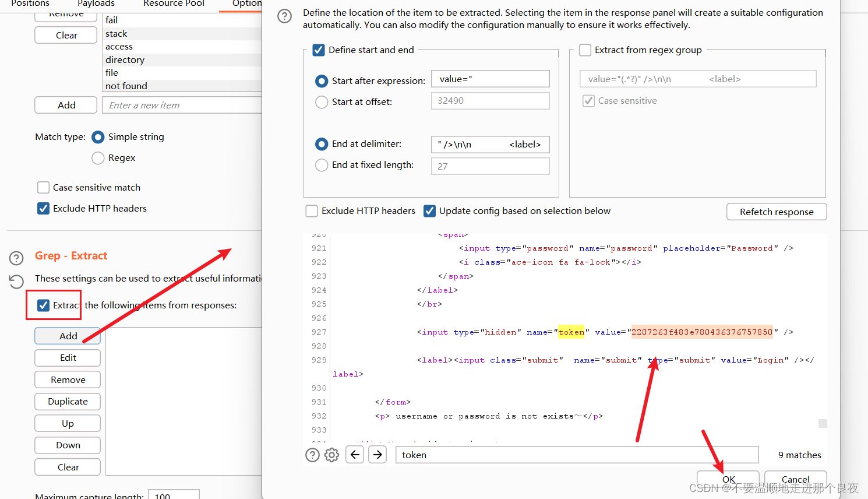Click the End at delimiter field
This screenshot has height=499, width=868.
pos(491,145)
